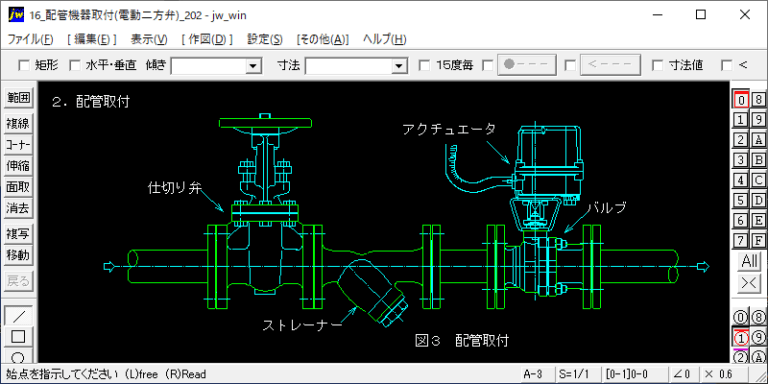Open the 表示(V) menu
The width and height of the screenshot is (768, 384).
point(149,40)
